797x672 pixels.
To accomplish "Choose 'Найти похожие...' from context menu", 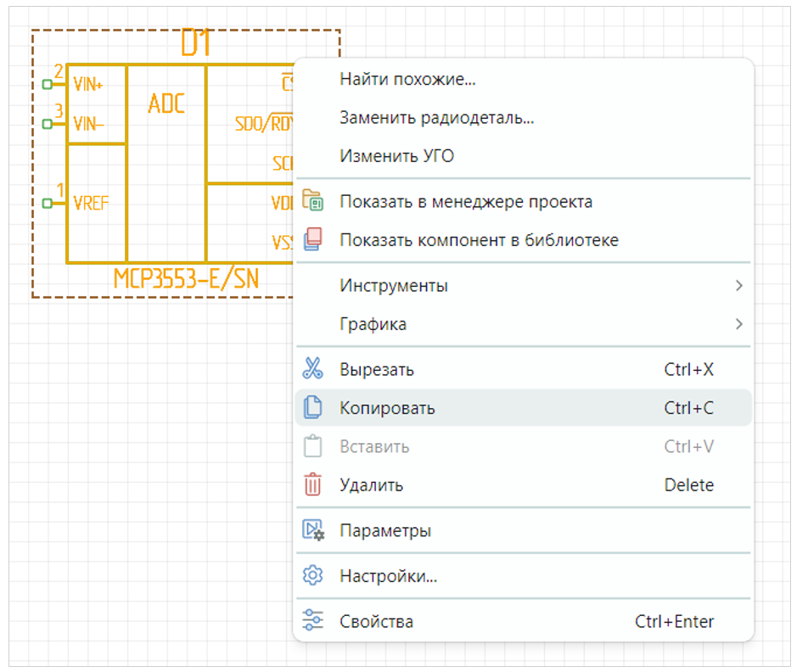I will tap(523, 79).
